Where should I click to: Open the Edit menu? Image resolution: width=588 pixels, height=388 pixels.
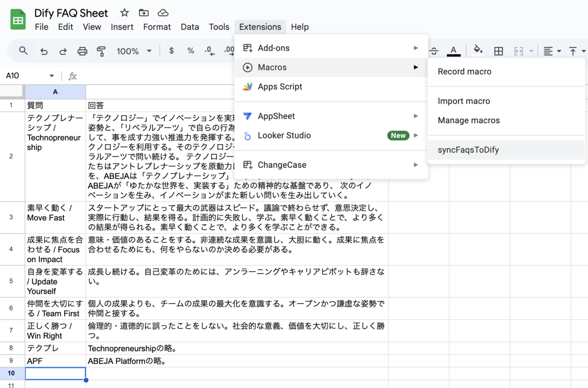[66, 27]
